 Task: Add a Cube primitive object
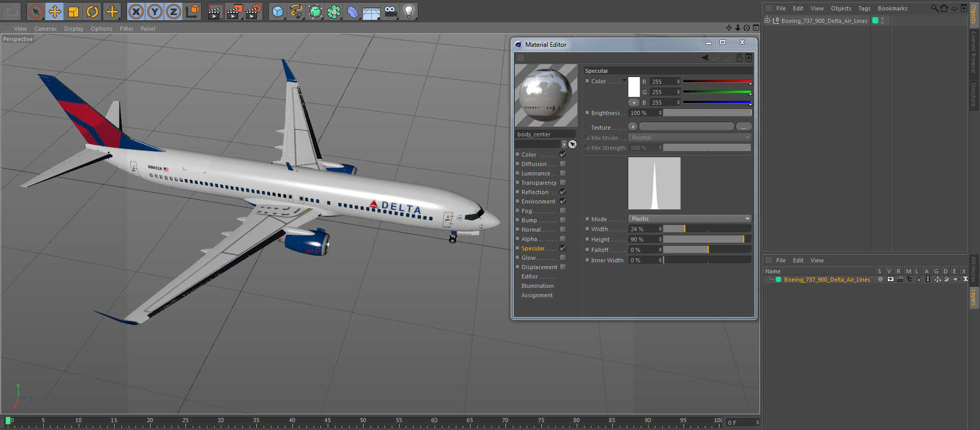(278, 11)
